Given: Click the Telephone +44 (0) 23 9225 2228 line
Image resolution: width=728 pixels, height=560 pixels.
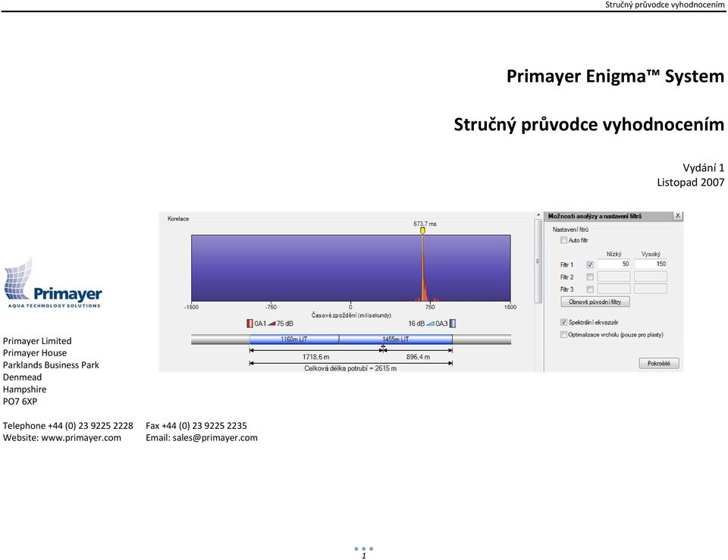Looking at the screenshot, I should [x=67, y=425].
